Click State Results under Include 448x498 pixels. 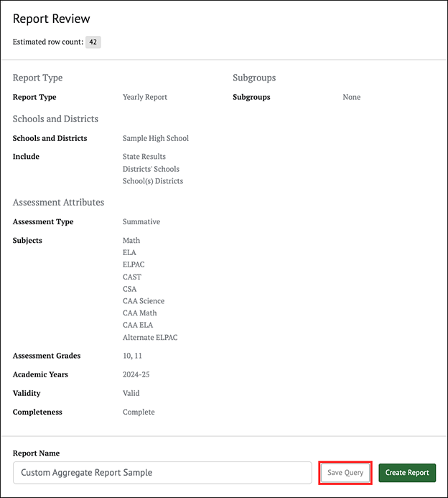click(x=144, y=157)
